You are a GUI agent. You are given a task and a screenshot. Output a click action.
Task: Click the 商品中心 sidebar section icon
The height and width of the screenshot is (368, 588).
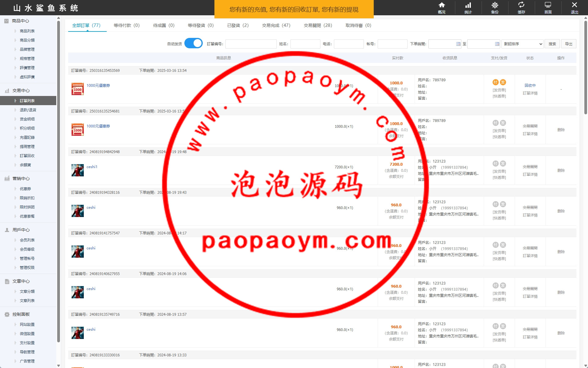[x=6, y=21]
